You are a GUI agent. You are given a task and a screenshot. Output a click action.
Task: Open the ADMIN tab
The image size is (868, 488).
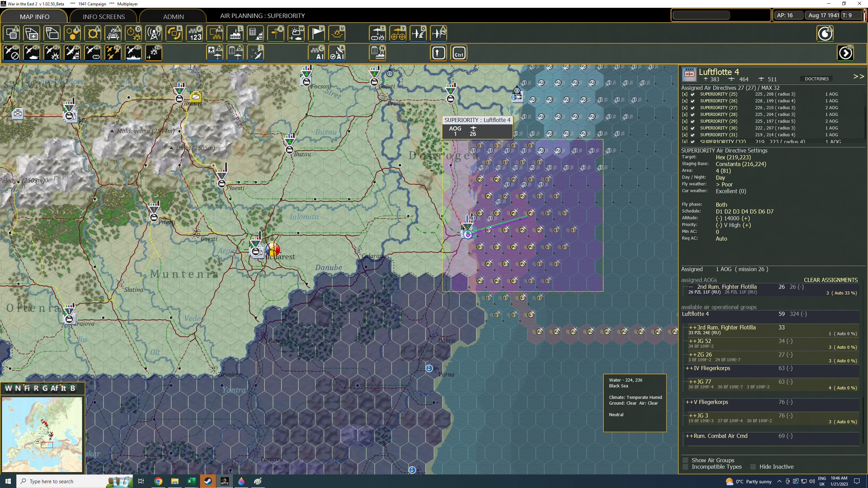click(x=173, y=16)
